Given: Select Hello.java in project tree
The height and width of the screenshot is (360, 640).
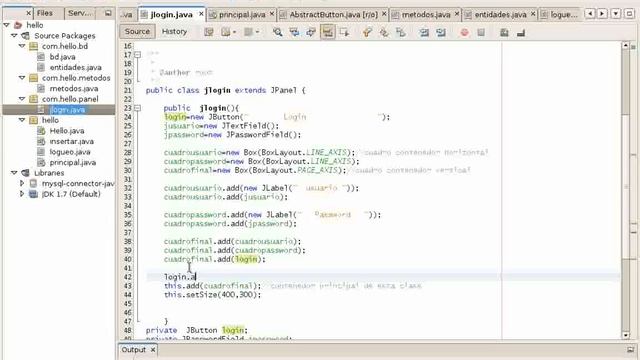Looking at the screenshot, I should point(67,131).
